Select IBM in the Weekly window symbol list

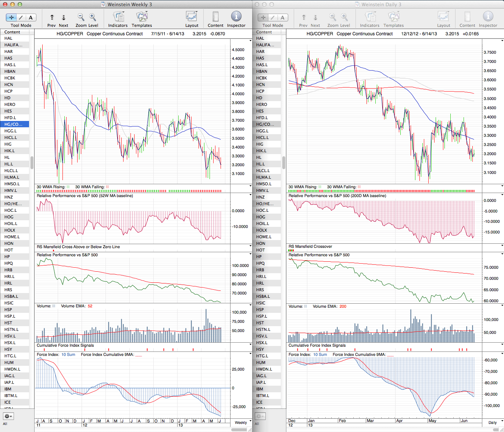pos(8,389)
